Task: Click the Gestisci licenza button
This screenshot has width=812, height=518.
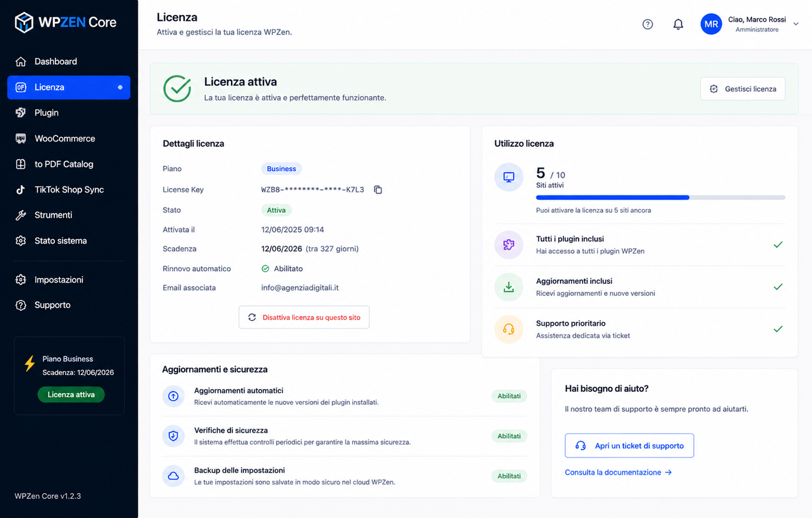Action: coord(743,89)
